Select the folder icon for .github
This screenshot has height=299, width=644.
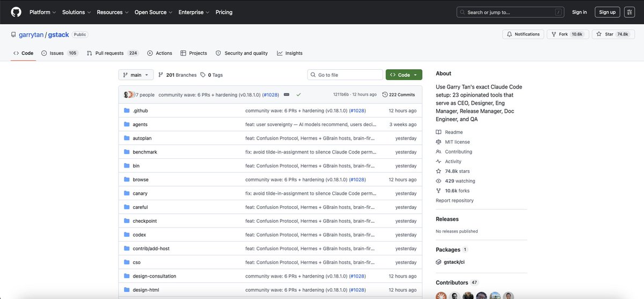pyautogui.click(x=127, y=111)
